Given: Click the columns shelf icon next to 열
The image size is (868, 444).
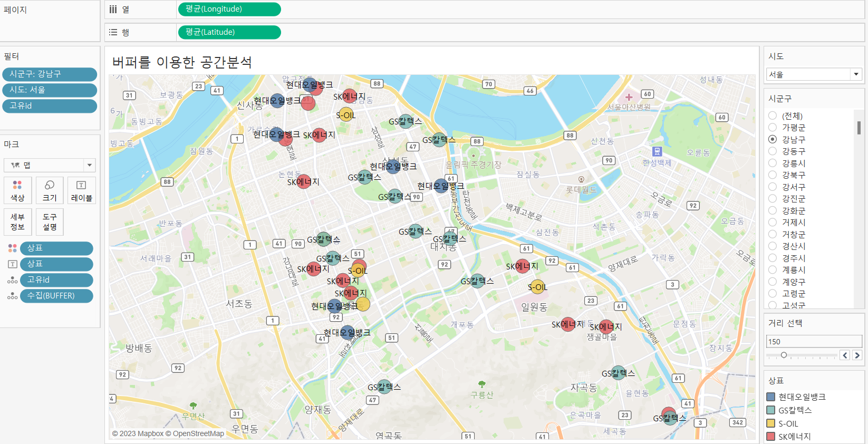Looking at the screenshot, I should (x=113, y=9).
